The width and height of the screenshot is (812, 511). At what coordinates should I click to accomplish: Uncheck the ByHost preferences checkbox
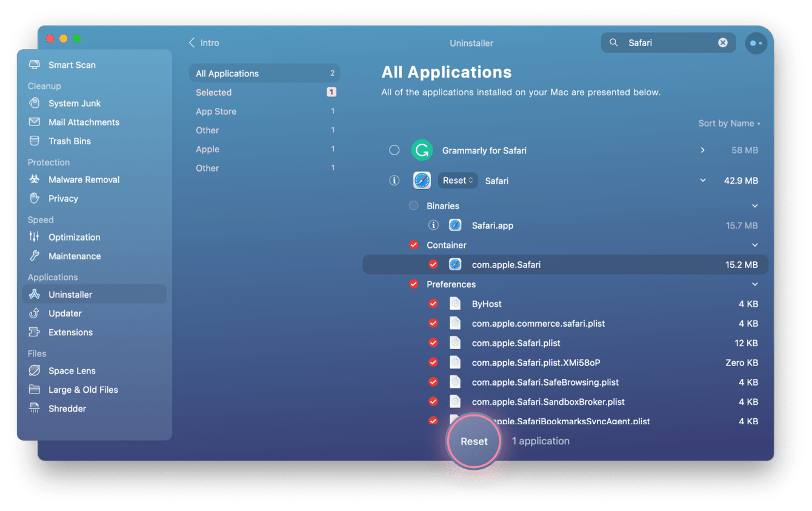[x=433, y=304]
